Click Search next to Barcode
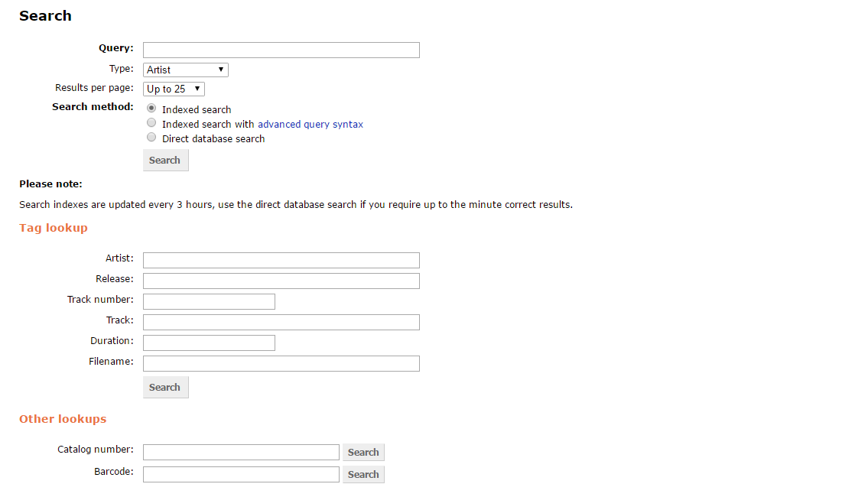Image resolution: width=868 pixels, height=484 pixels. [x=363, y=474]
